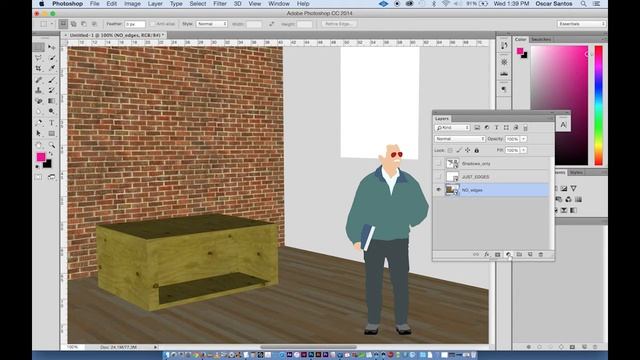Click Subtract from selection option
Image resolution: width=640 pixels, height=360 pixels.
[x=84, y=24]
